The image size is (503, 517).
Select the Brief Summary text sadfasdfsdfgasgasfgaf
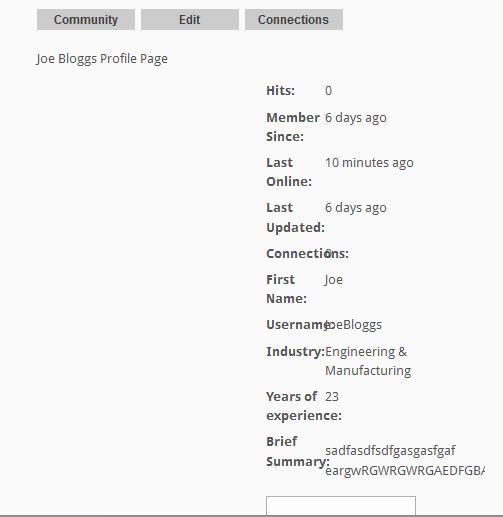[390, 451]
